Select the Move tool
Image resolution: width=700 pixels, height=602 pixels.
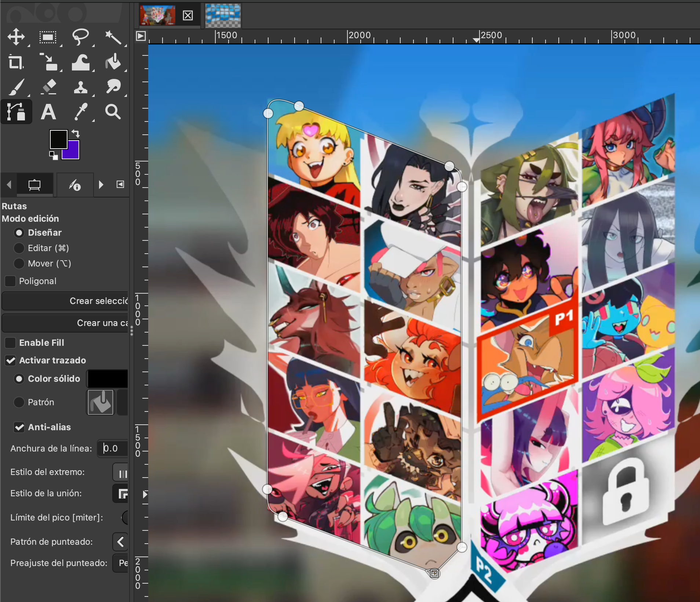(16, 37)
